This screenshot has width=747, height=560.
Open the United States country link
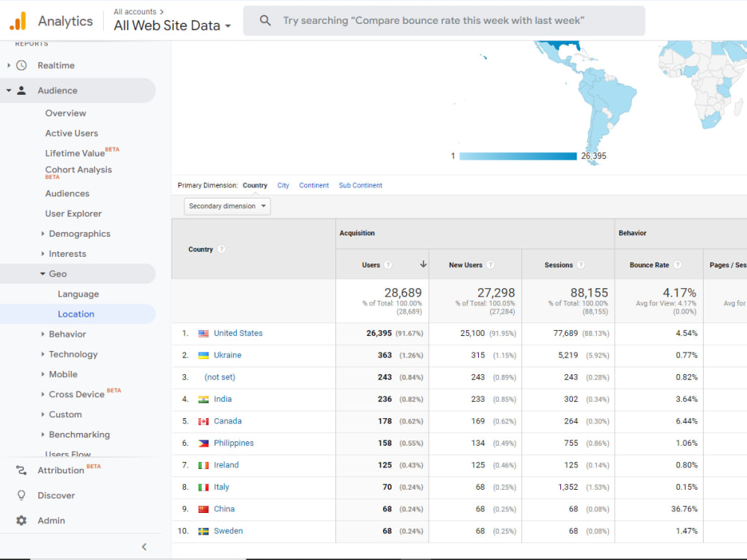coord(238,333)
